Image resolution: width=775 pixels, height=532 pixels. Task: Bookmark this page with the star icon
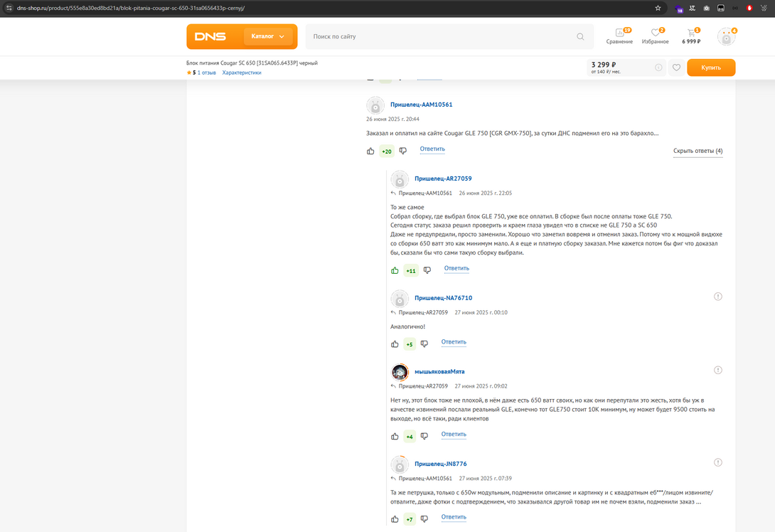(x=658, y=8)
